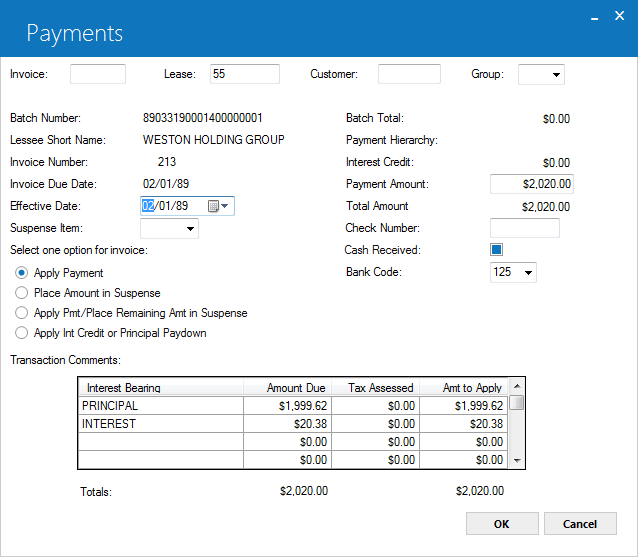The width and height of the screenshot is (638, 557).
Task: Click the Check Number input field
Action: (x=524, y=228)
